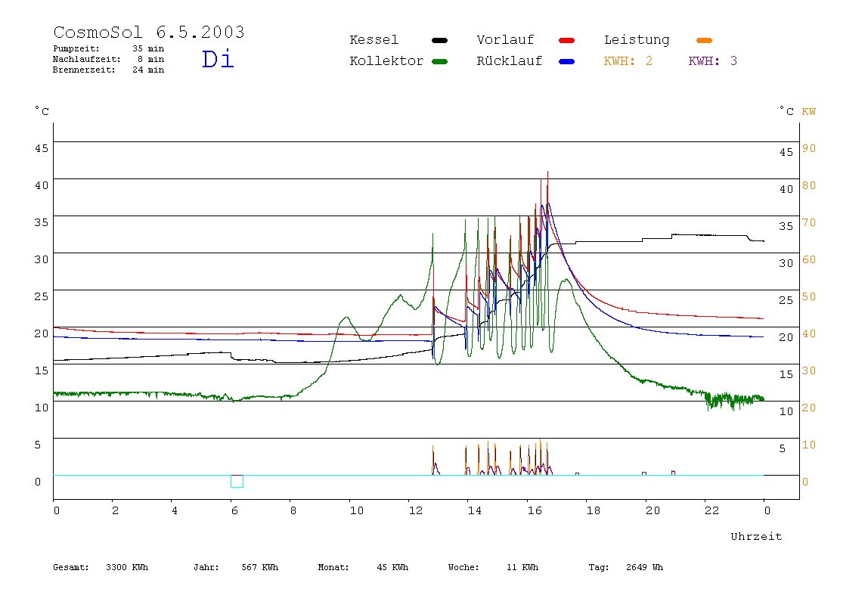Screen dimensions: 868x614
Task: Click the 'Uhrzeit' x-axis label
Action: [756, 536]
